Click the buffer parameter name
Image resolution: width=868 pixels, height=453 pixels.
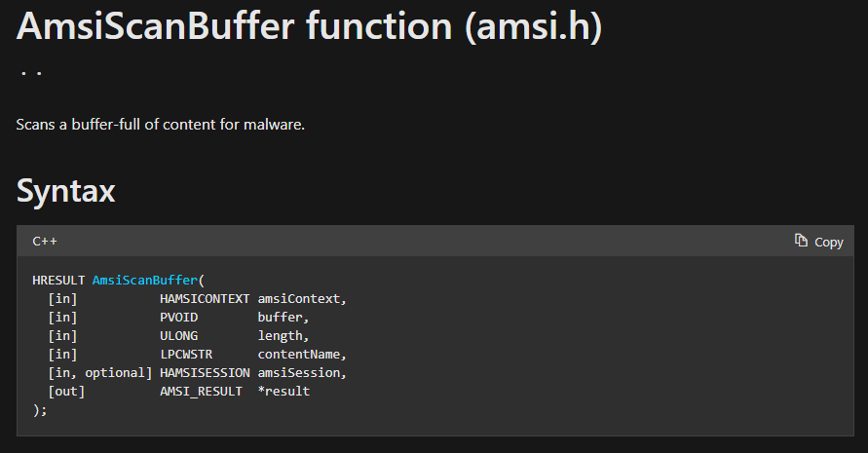[283, 318]
